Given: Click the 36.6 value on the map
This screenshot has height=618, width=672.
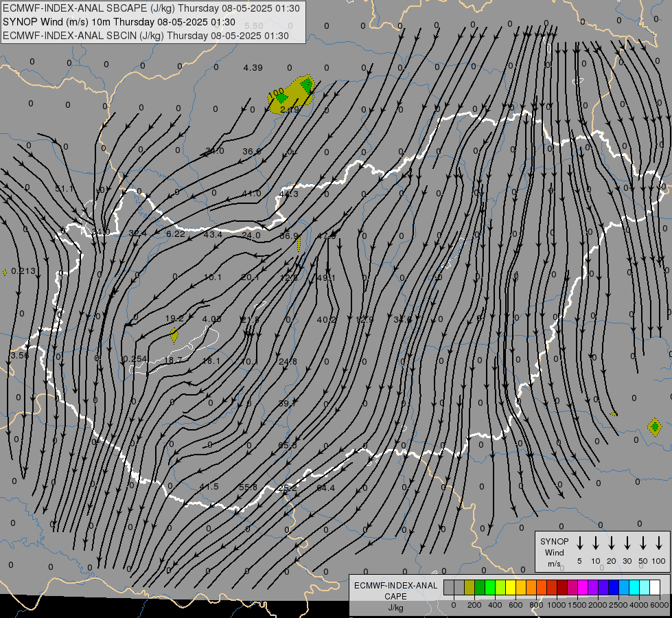Looking at the screenshot, I should pyautogui.click(x=252, y=151).
